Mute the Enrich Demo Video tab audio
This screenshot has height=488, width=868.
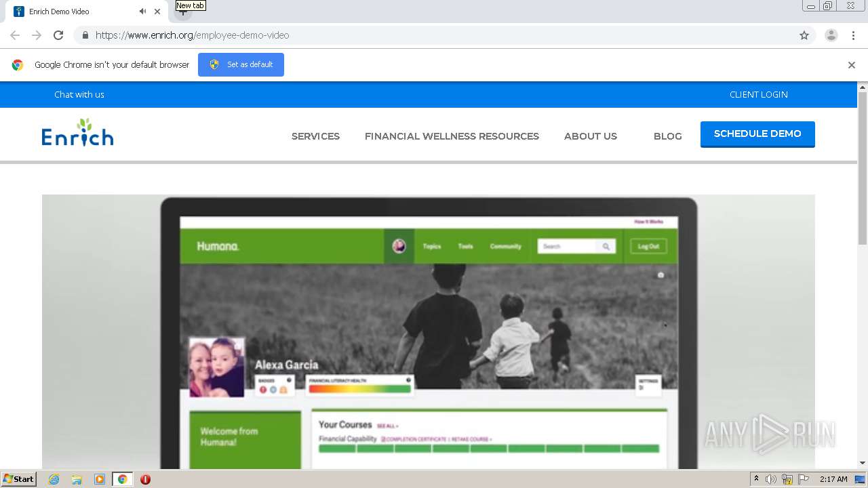pos(142,12)
